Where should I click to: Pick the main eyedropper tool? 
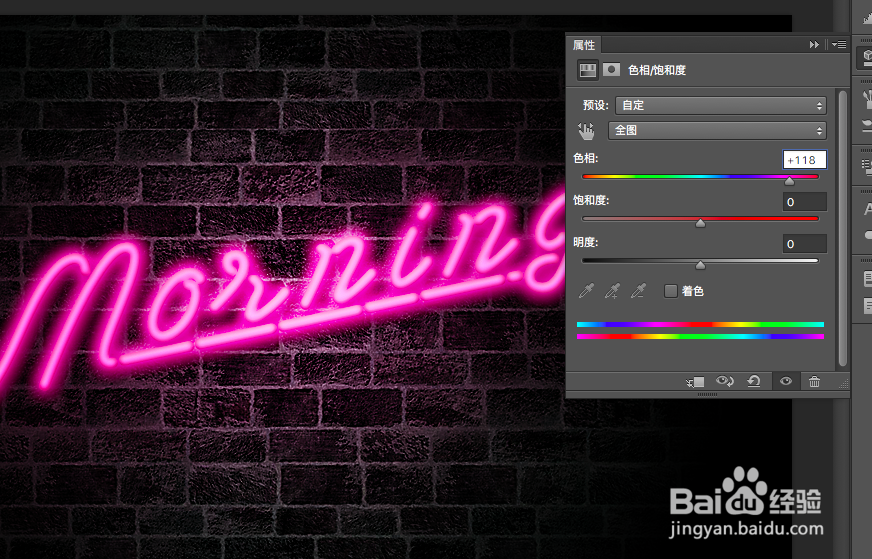point(586,290)
